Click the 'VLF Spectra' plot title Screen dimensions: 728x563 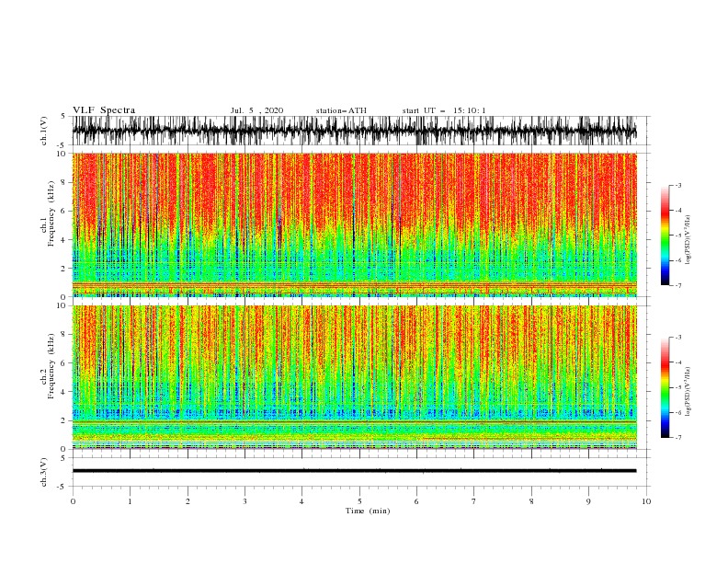(104, 110)
